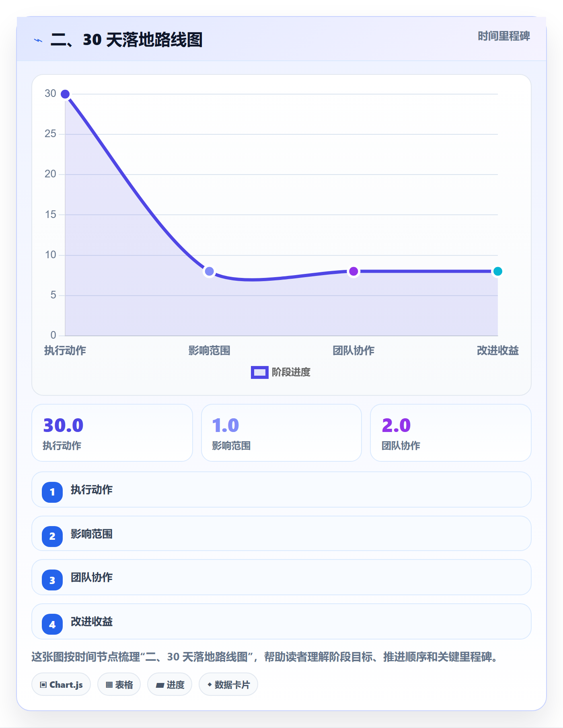
Task: Select the 影响范围 step row text
Action: pos(92,534)
